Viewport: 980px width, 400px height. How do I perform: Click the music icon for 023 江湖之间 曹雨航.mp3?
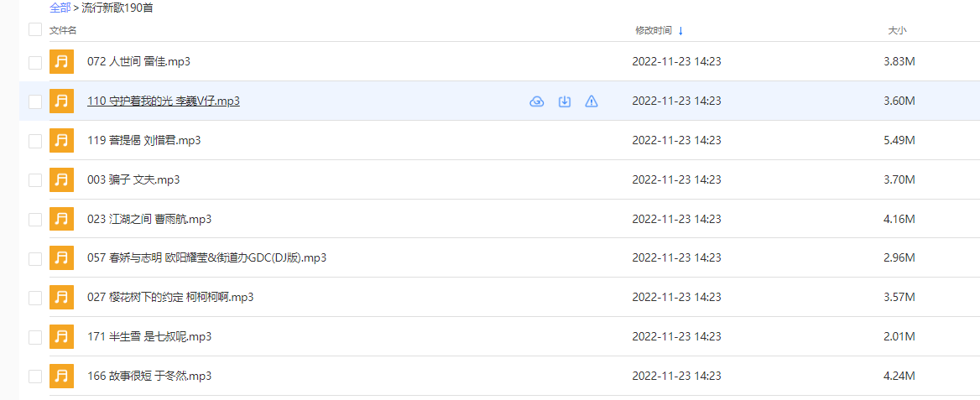pyautogui.click(x=62, y=220)
